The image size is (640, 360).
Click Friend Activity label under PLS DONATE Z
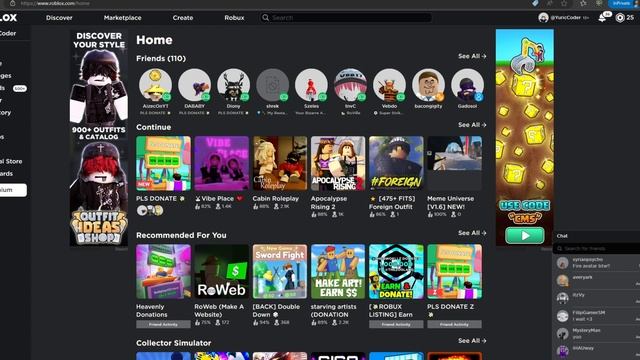[x=454, y=324]
